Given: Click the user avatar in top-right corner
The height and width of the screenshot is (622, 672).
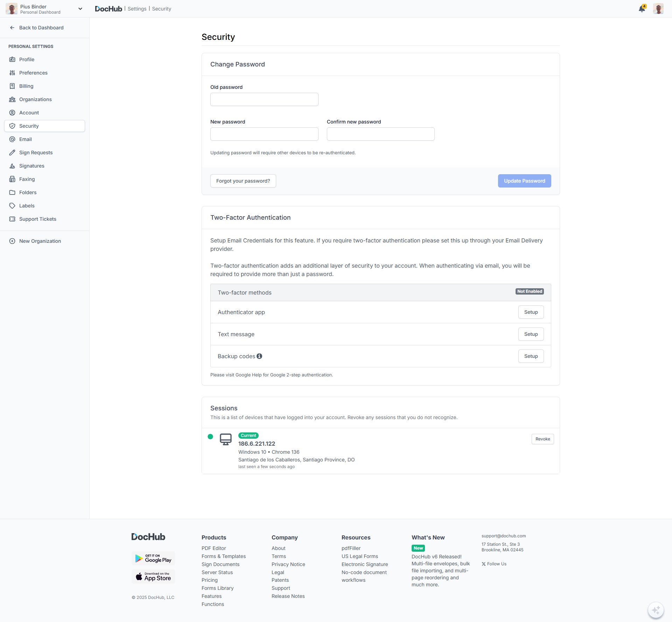Looking at the screenshot, I should 658,9.
